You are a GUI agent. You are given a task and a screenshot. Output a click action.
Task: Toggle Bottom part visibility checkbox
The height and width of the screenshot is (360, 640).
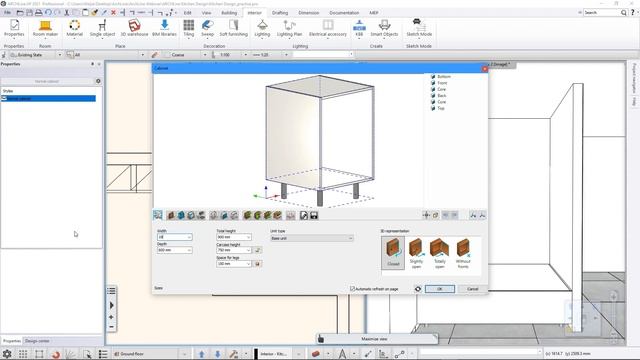(433, 76)
